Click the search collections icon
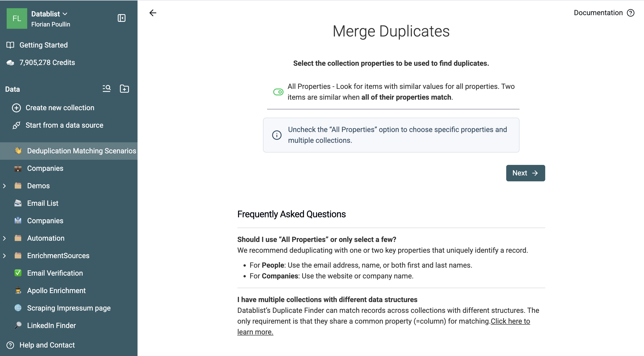This screenshot has height=356, width=644. [106, 89]
